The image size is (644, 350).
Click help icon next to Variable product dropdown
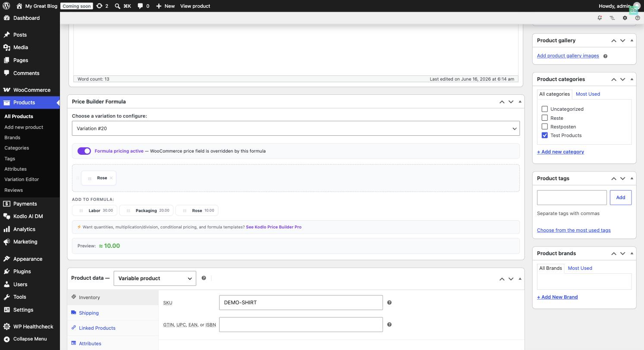204,278
